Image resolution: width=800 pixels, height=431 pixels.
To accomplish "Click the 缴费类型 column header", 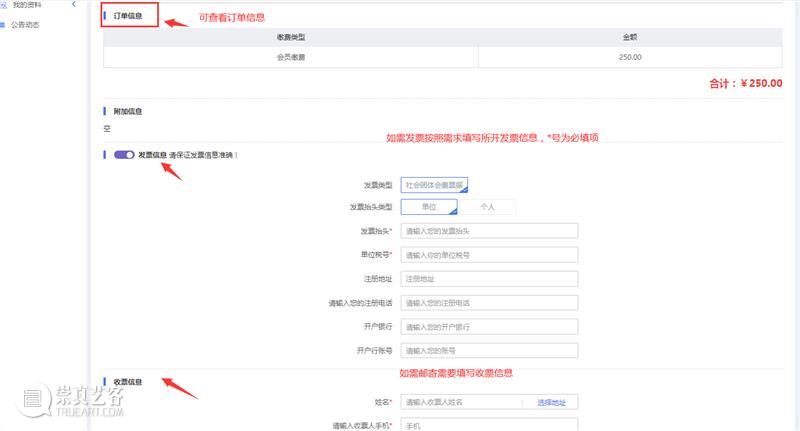I will (291, 37).
